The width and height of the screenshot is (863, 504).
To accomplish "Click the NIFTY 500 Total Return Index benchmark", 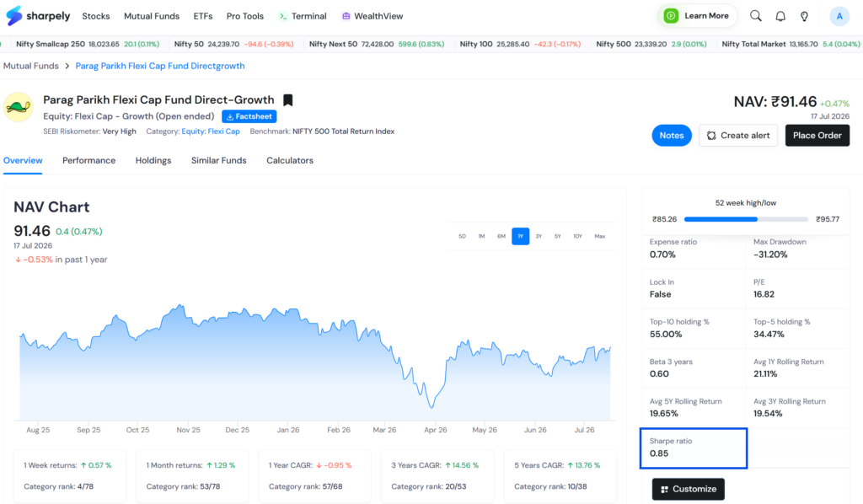I will pyautogui.click(x=344, y=131).
